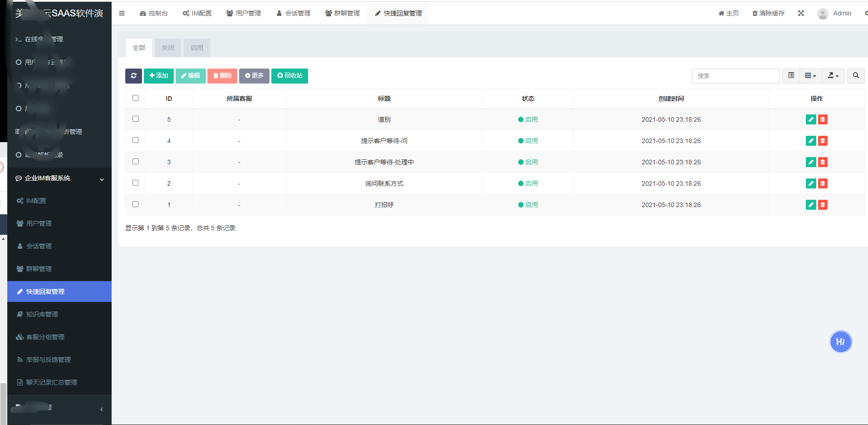Click the red delete icon for row 1
868x425 pixels.
pos(823,205)
